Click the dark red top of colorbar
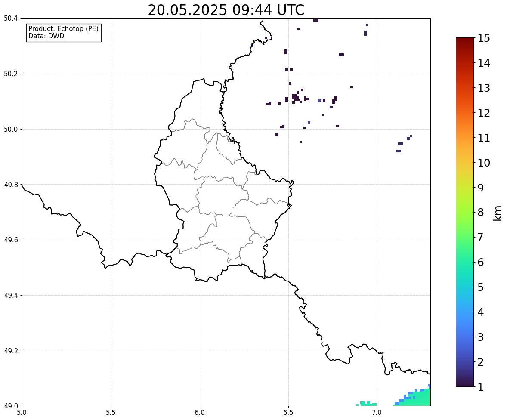 click(x=465, y=42)
